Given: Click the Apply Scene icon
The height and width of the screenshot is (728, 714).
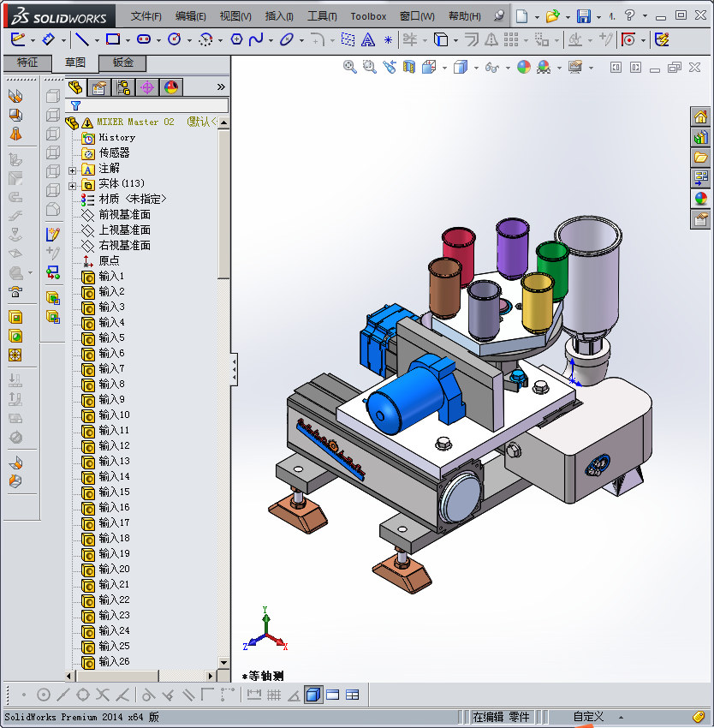Looking at the screenshot, I should pos(544,68).
